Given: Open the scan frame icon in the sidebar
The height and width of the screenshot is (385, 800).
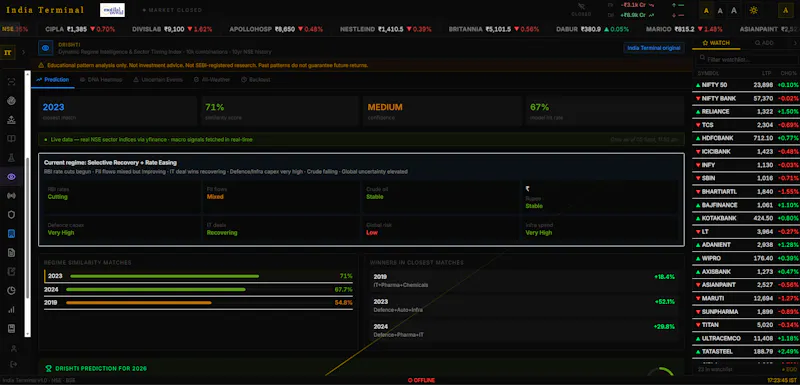Looking at the screenshot, I should click(11, 82).
